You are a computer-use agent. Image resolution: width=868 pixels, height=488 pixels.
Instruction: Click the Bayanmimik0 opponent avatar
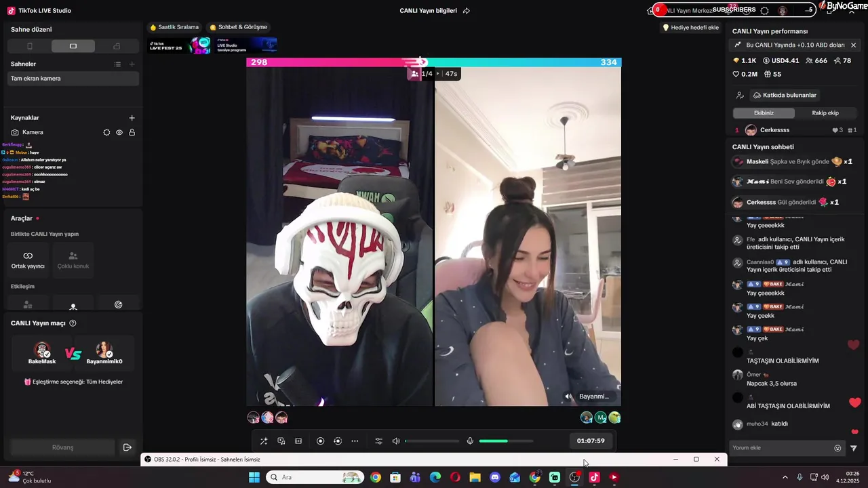(x=104, y=350)
